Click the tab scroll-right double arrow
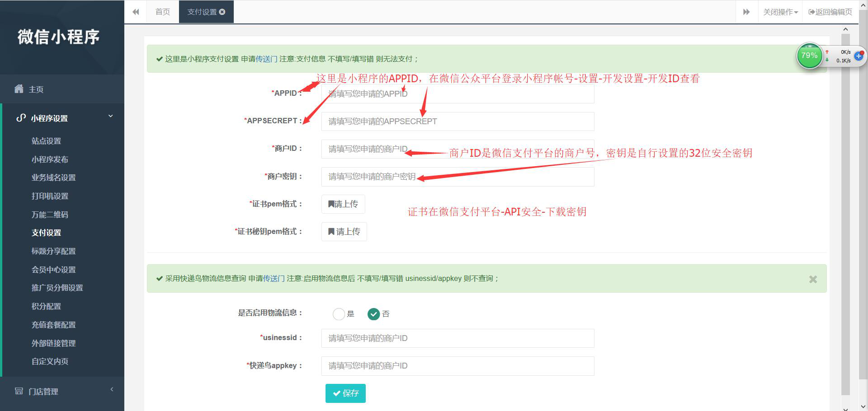This screenshot has width=868, height=411. (746, 12)
